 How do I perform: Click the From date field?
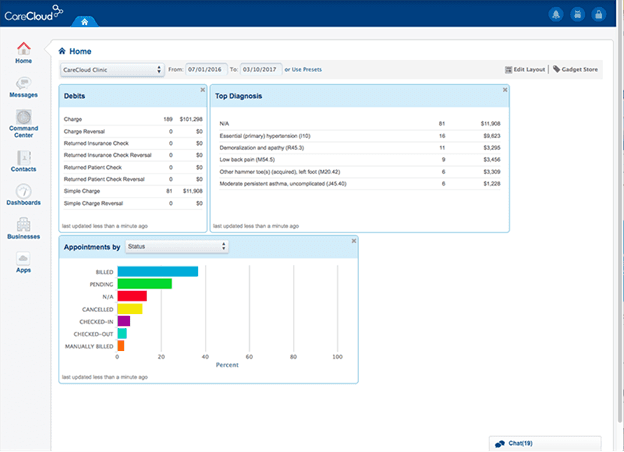209,70
